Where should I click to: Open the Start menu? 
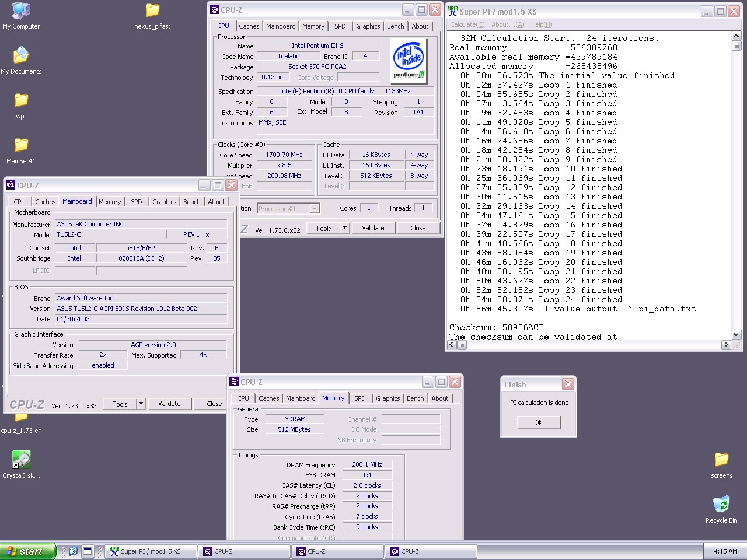(x=28, y=551)
